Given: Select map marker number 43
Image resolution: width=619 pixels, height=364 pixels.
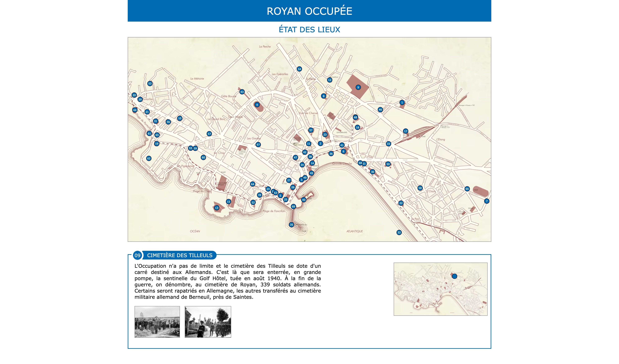Looking at the screenshot, I should click(x=242, y=92).
